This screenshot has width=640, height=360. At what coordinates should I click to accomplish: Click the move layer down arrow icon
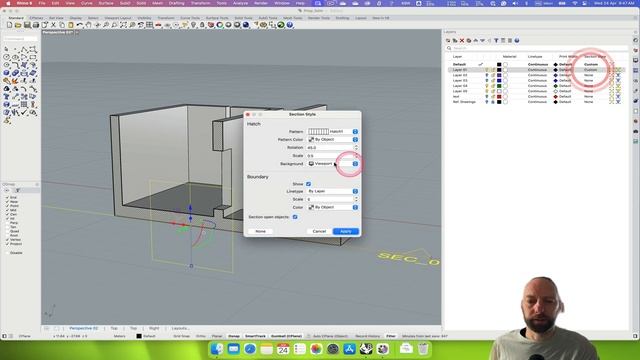(482, 40)
